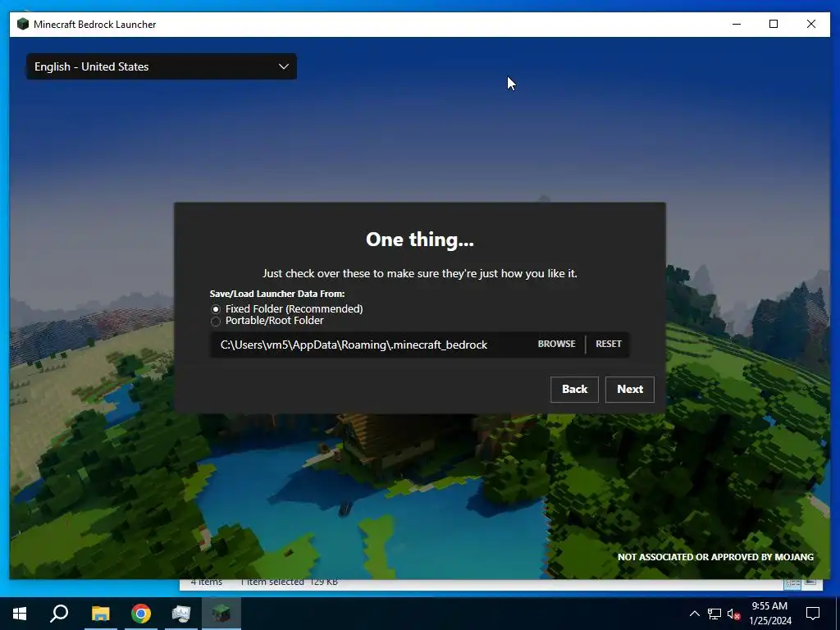Screen dimensions: 840x630
Task: Click the Minecraft Bedrock Launcher title icon
Action: 22,24
